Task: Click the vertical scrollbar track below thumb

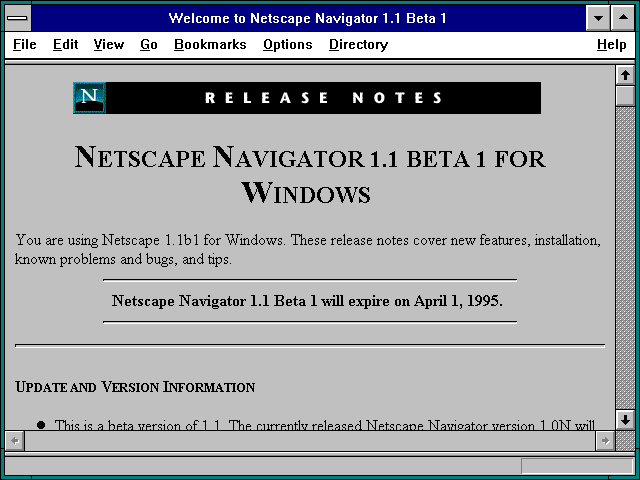Action: click(625, 258)
